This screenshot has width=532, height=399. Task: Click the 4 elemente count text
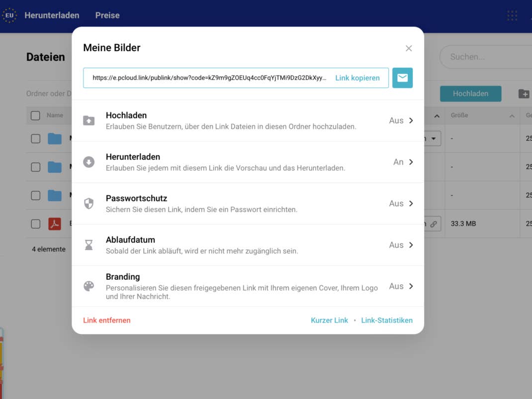[49, 249]
